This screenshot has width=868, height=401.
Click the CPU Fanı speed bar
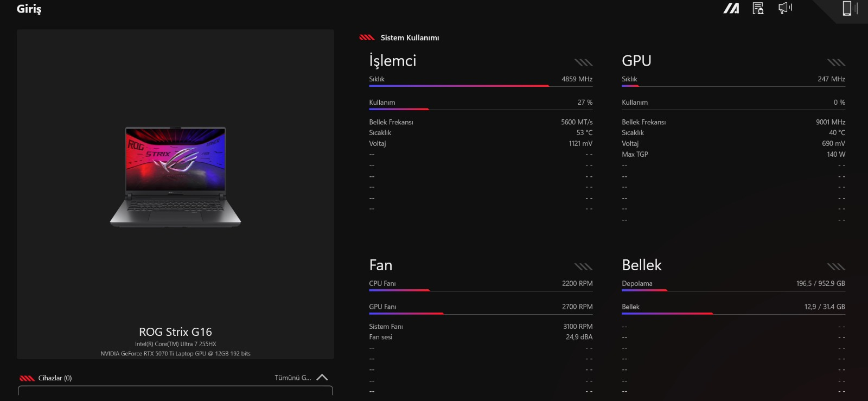(481, 290)
